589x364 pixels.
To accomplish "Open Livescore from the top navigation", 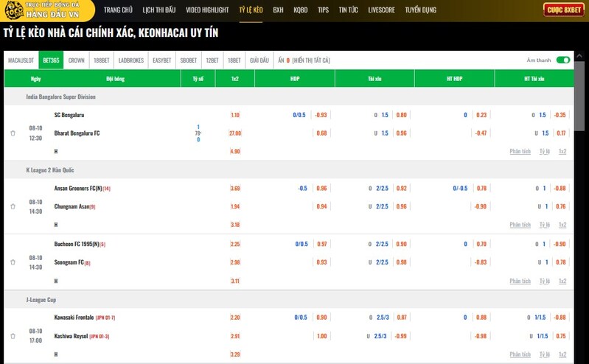I will (x=381, y=10).
